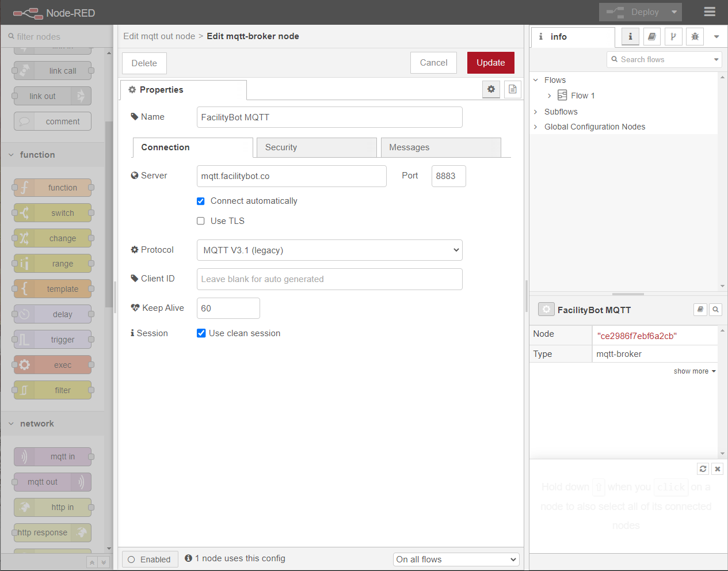Image resolution: width=728 pixels, height=571 pixels.
Task: Collapse all palette categories
Action: pyautogui.click(x=92, y=562)
